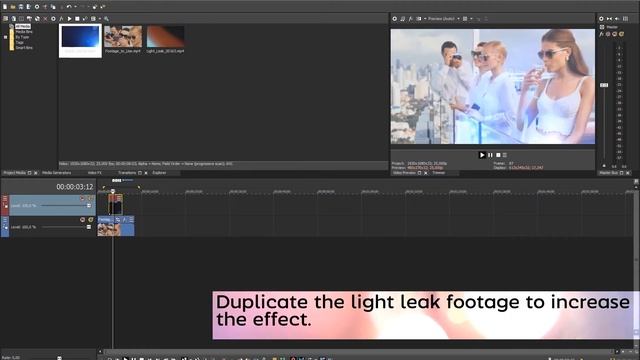Click the Video Output FX icon in preview toolbar
The height and width of the screenshot is (360, 640).
[x=411, y=18]
